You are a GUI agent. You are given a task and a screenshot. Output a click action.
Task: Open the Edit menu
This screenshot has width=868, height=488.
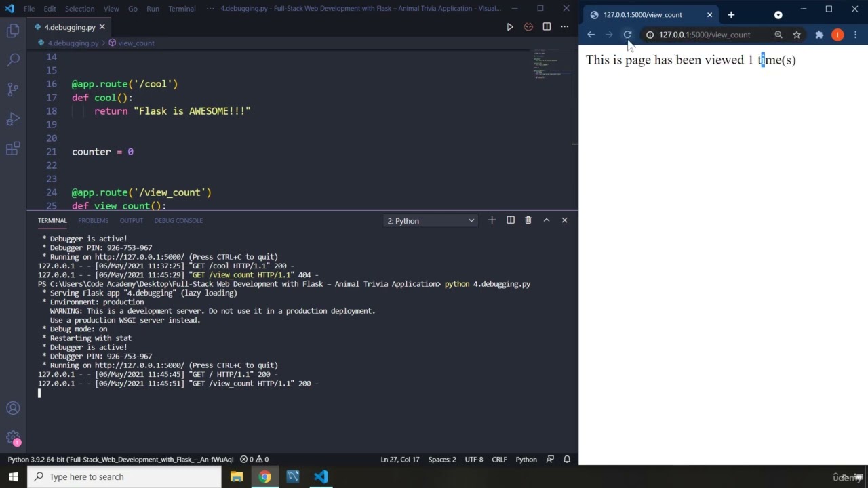pyautogui.click(x=50, y=9)
